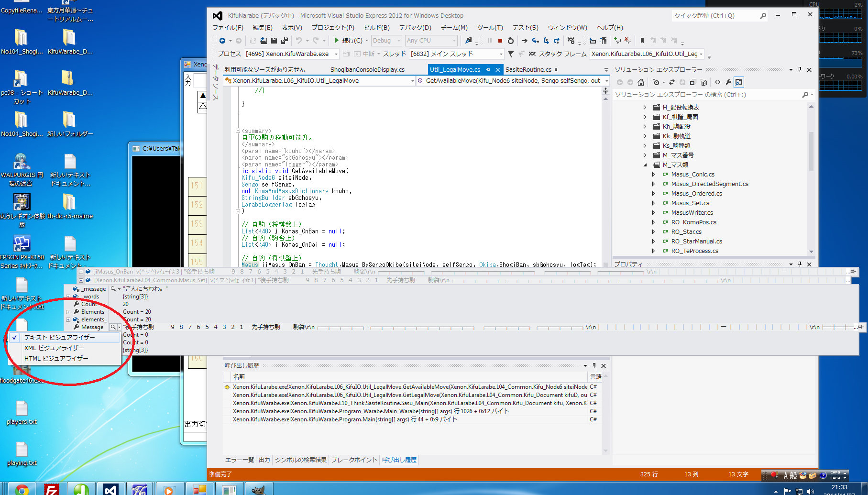868x495 pixels.
Task: Click the View Code angle-brackets icon
Action: click(718, 82)
